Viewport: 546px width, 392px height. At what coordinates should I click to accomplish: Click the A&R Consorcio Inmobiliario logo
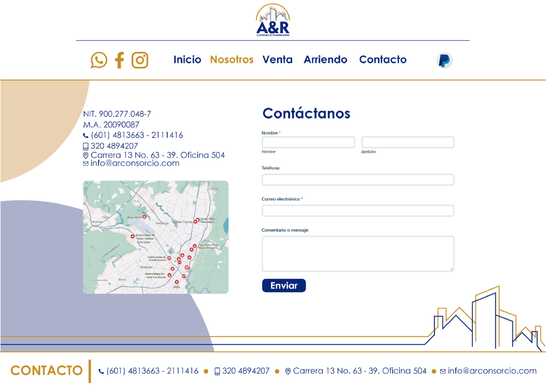273,21
